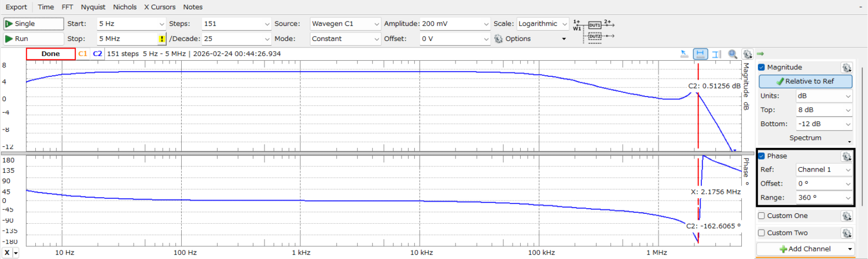
Task: Uncheck the Magnitude checkbox
Action: (x=762, y=68)
